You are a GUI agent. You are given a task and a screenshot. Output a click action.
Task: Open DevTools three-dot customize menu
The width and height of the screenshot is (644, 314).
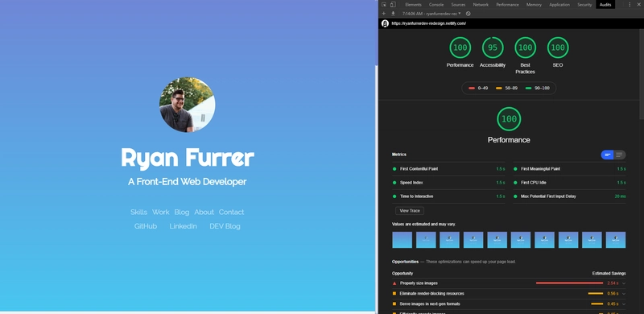630,5
